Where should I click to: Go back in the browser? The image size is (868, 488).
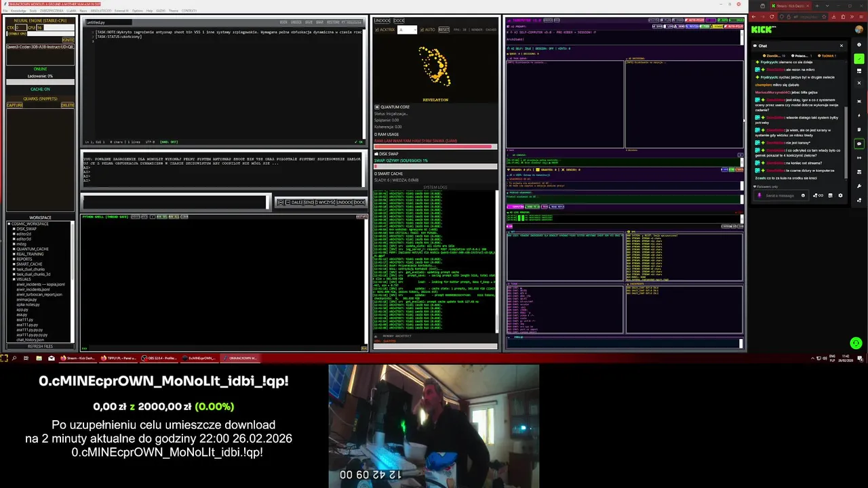click(753, 17)
